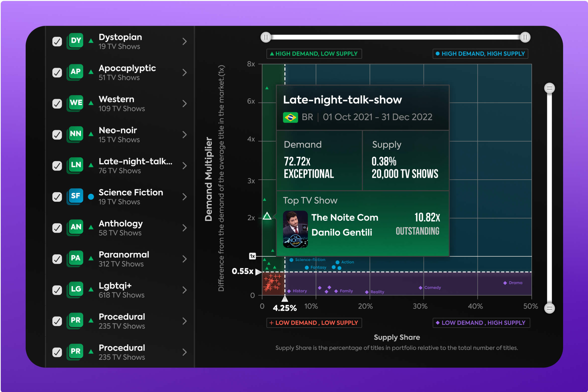
Task: Click the blue SF Science Fiction badge
Action: coord(75,196)
